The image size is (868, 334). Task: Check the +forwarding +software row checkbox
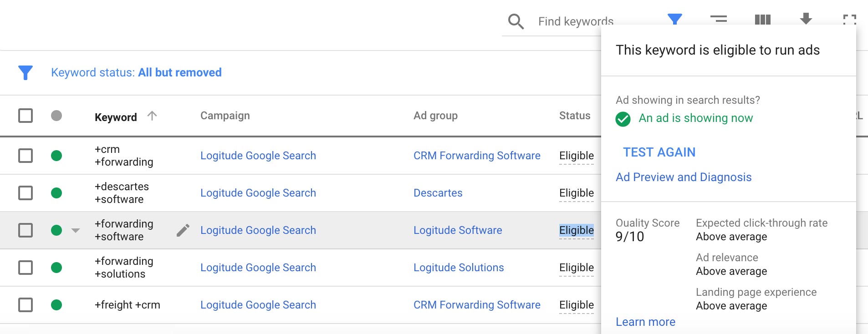26,230
